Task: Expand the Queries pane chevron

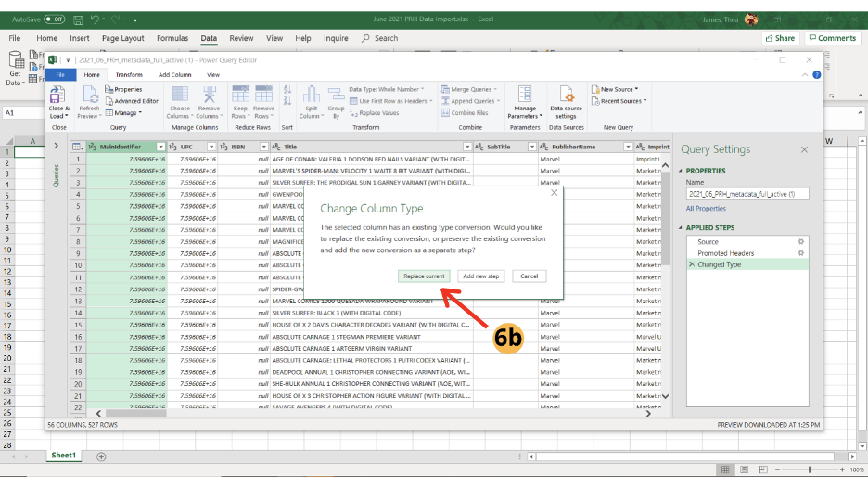Action: point(56,146)
